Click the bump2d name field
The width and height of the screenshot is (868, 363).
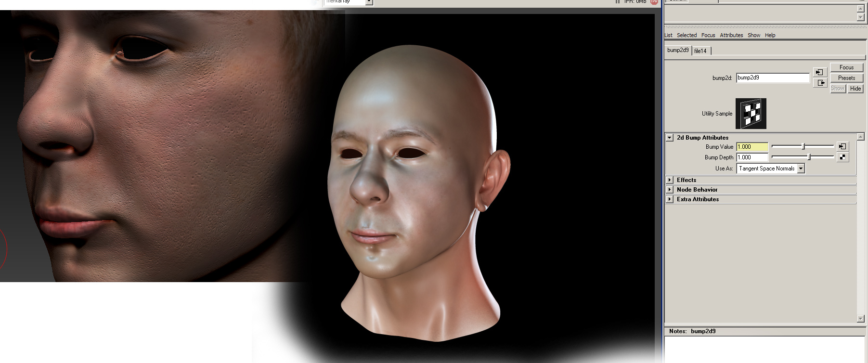773,78
